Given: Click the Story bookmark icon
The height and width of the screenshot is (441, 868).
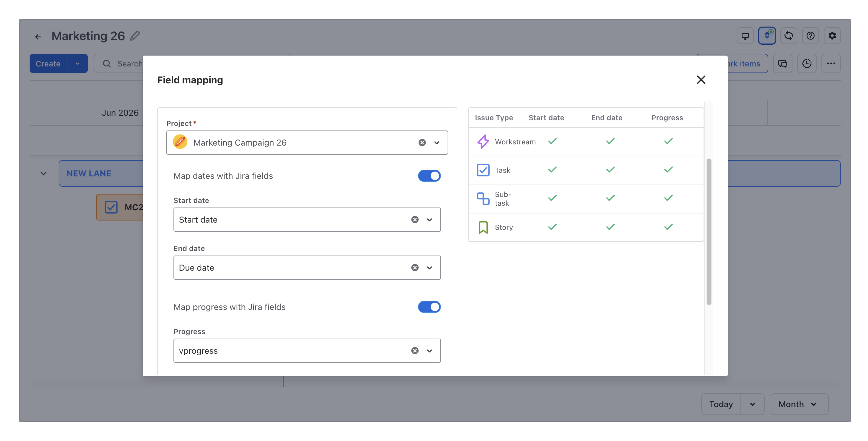Looking at the screenshot, I should point(483,227).
